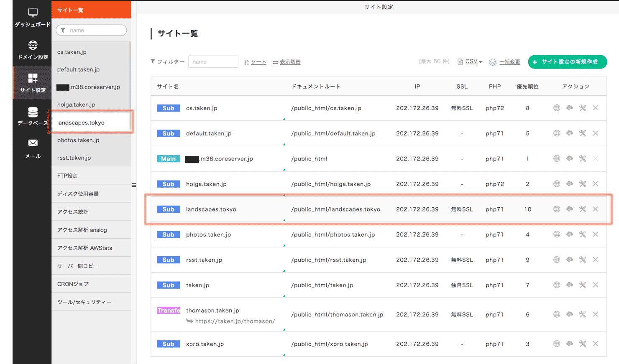Toggle the sidebar collapse handle

[134, 185]
